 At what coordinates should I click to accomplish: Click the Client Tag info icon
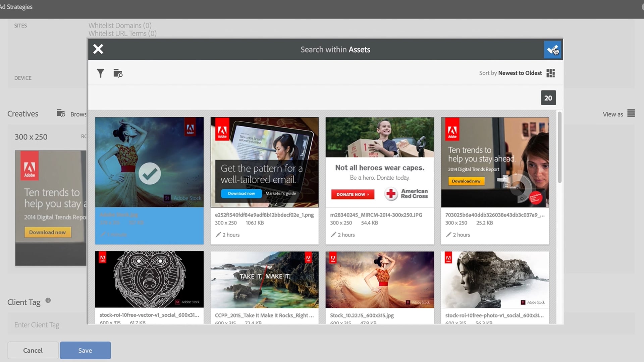48,300
